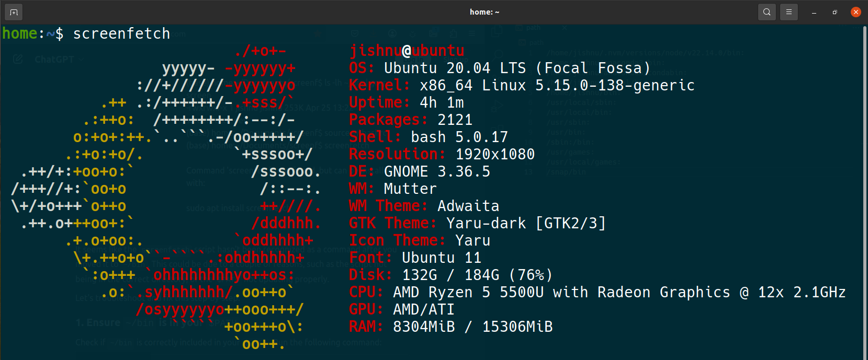
Task: Click the red 'Kernel:' label
Action: [380, 85]
